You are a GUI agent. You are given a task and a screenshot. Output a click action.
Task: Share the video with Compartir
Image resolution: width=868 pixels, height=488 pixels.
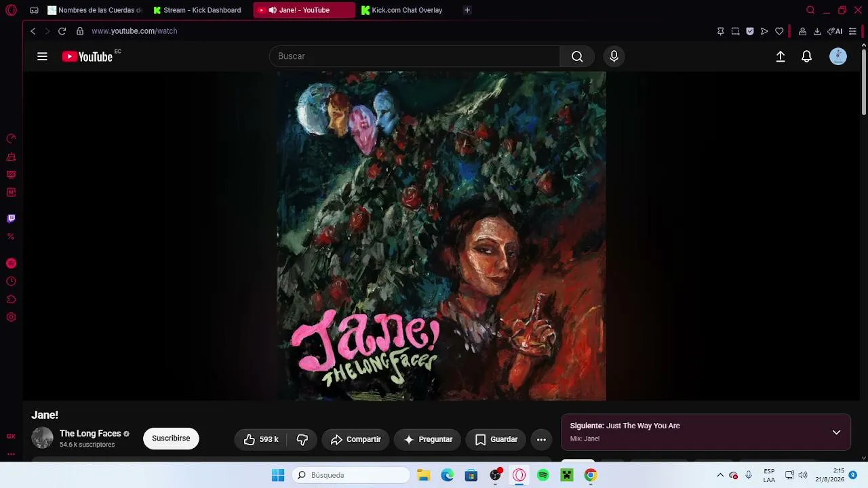click(x=355, y=439)
